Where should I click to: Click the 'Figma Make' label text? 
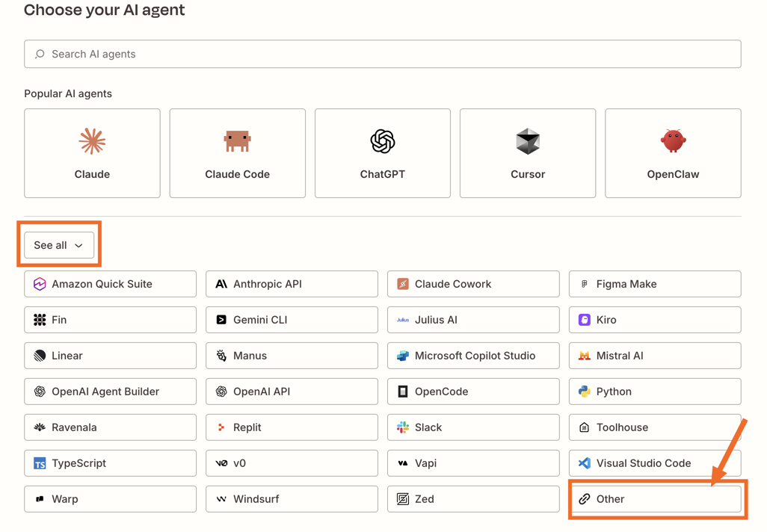pyautogui.click(x=626, y=284)
